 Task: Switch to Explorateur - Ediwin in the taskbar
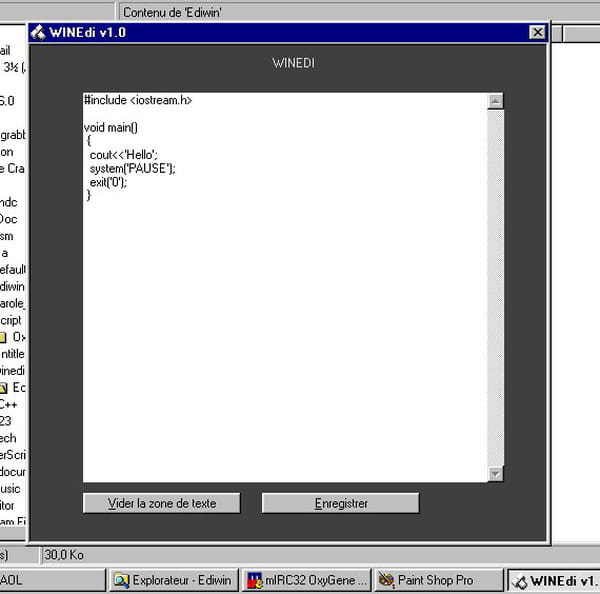point(174,580)
